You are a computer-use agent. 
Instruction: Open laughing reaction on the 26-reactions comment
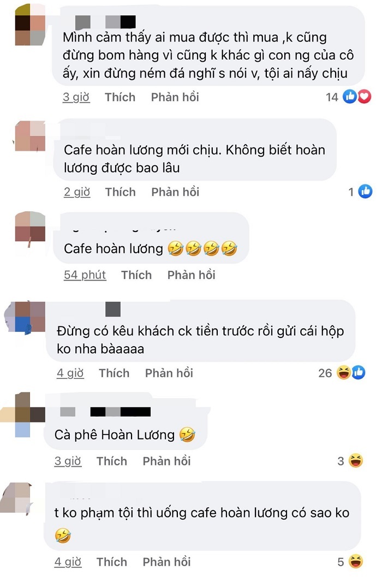coord(343,372)
